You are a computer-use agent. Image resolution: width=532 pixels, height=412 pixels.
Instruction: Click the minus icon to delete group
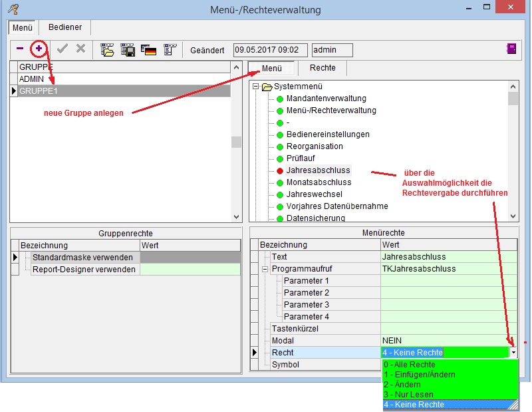pyautogui.click(x=20, y=49)
